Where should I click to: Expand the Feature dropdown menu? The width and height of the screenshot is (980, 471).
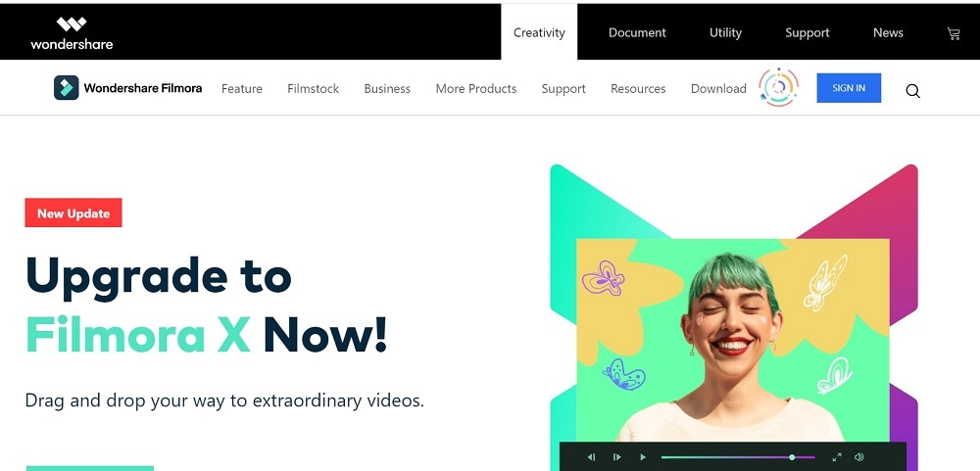(x=242, y=89)
